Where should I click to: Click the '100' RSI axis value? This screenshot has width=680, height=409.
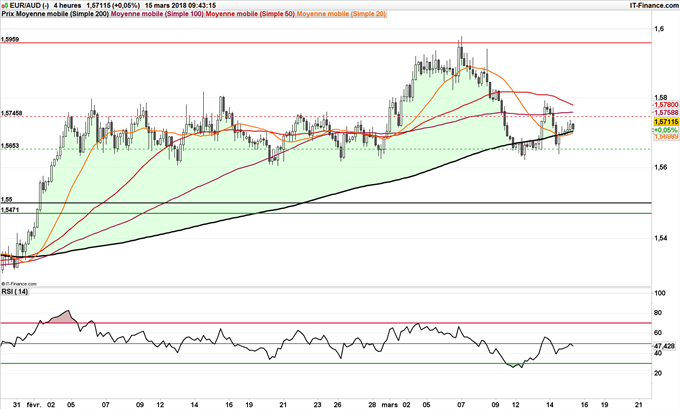(660, 293)
